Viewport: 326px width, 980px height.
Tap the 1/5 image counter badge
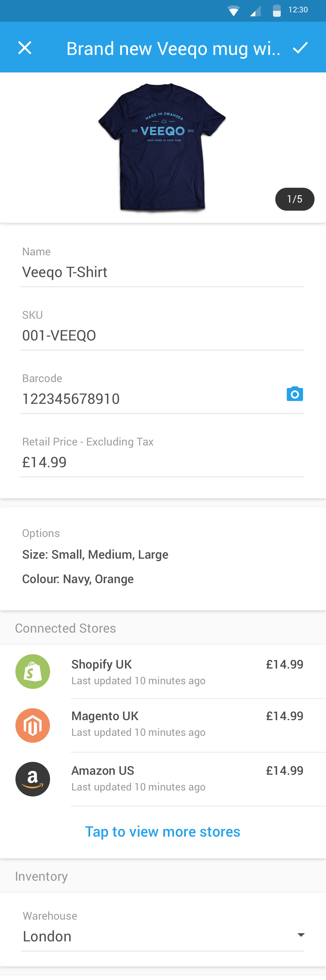(295, 199)
